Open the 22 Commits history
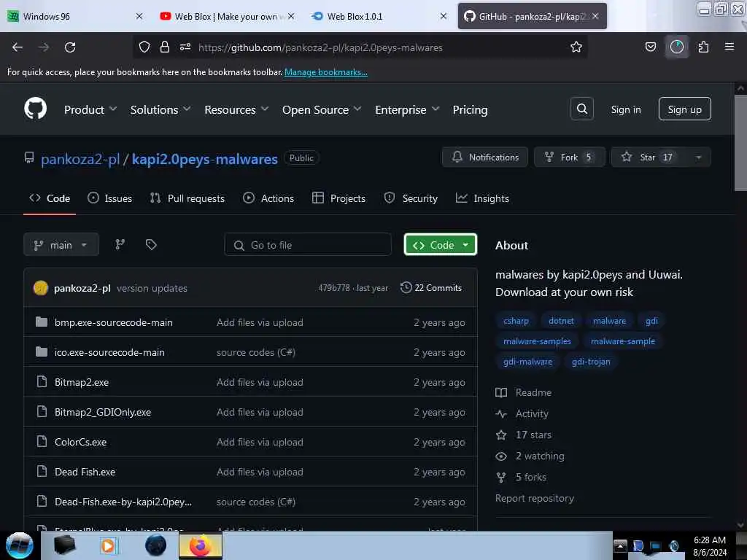This screenshot has width=747, height=560. 431,287
